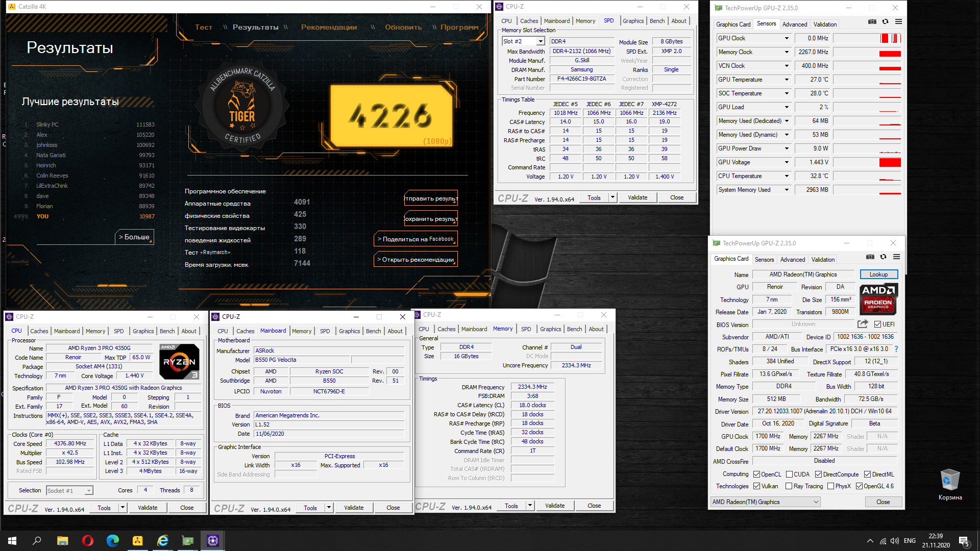Switch to GPU-Z taskbar icon
Image resolution: width=980 pixels, height=551 pixels.
188,541
